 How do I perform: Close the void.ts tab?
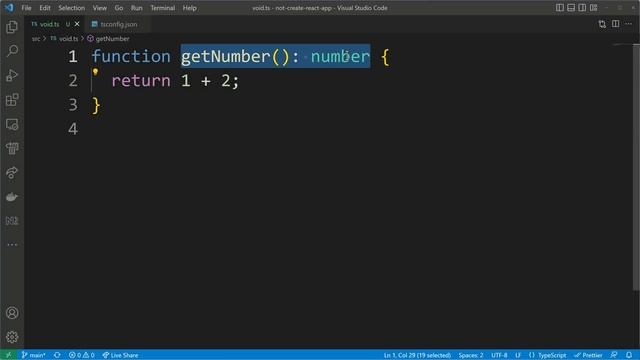tap(77, 24)
